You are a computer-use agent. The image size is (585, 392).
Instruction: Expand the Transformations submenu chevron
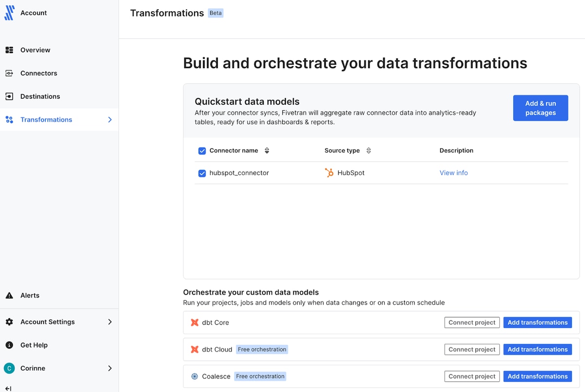[110, 120]
